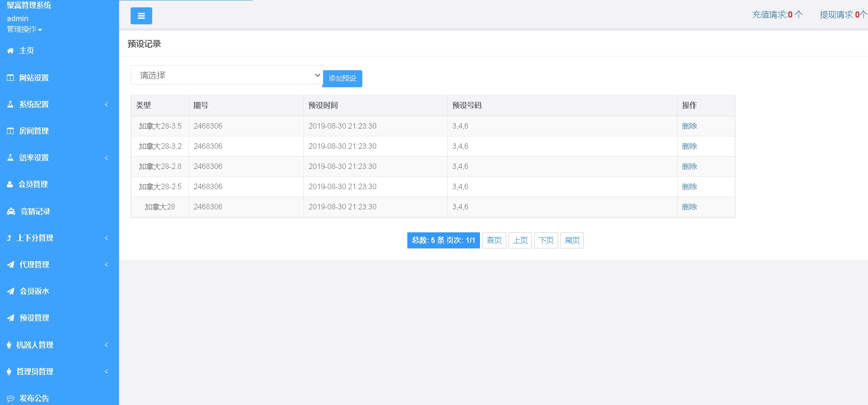Screen dimensions: 868x405
Task: Open the 请选择 type dropdown
Action: click(226, 75)
